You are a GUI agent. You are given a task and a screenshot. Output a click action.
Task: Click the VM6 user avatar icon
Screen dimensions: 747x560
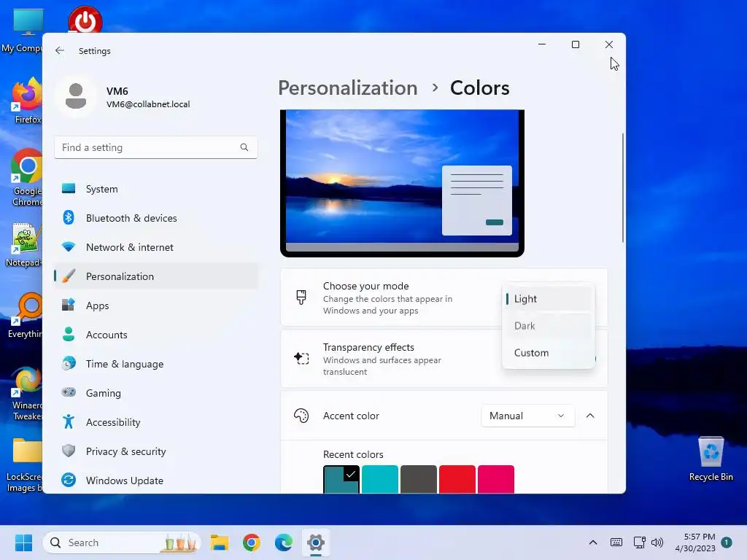coord(76,97)
